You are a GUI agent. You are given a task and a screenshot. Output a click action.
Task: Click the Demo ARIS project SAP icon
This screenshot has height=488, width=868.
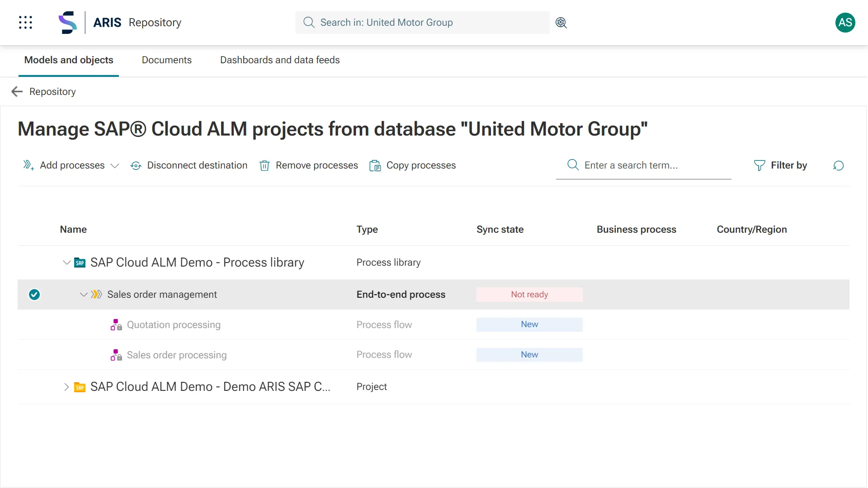(x=80, y=387)
